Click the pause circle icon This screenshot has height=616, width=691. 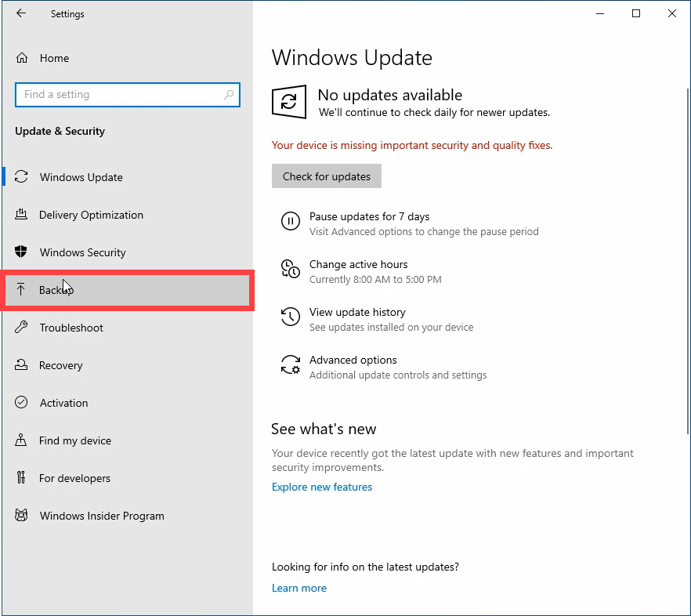point(291,221)
